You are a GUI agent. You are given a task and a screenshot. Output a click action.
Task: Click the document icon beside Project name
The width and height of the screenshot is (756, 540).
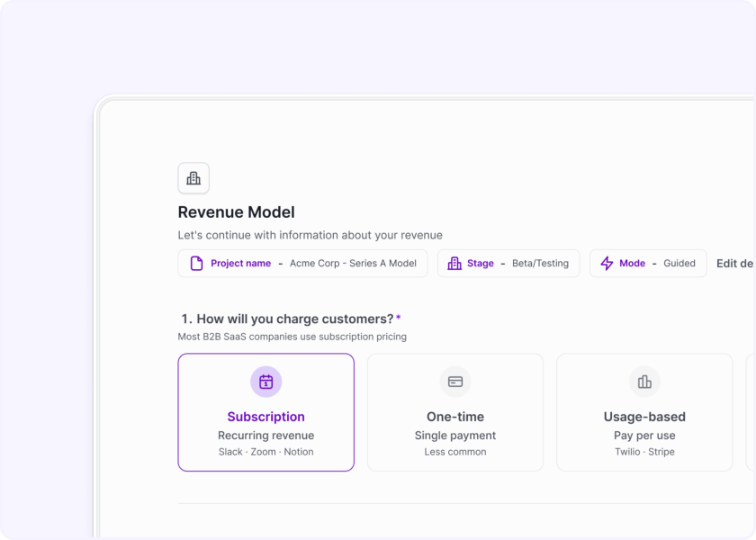pos(196,264)
